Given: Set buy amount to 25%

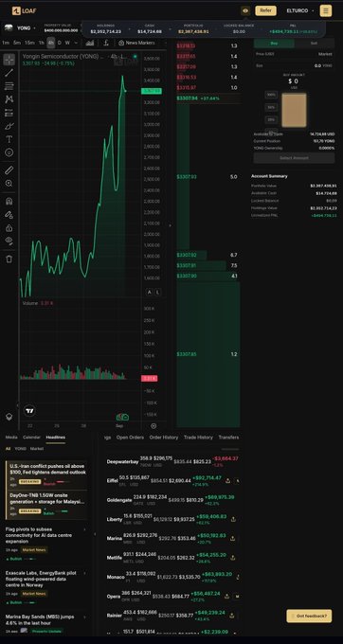Looking at the screenshot, I should pos(271,119).
